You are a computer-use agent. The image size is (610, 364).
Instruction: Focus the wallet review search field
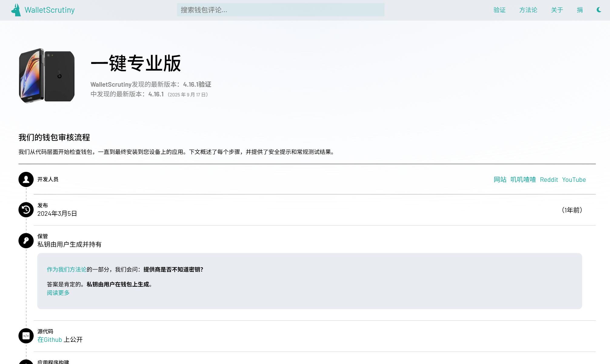pos(280,10)
